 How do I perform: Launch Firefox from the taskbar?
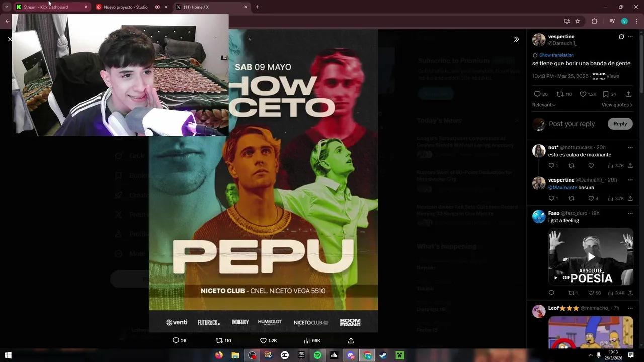pos(219,355)
